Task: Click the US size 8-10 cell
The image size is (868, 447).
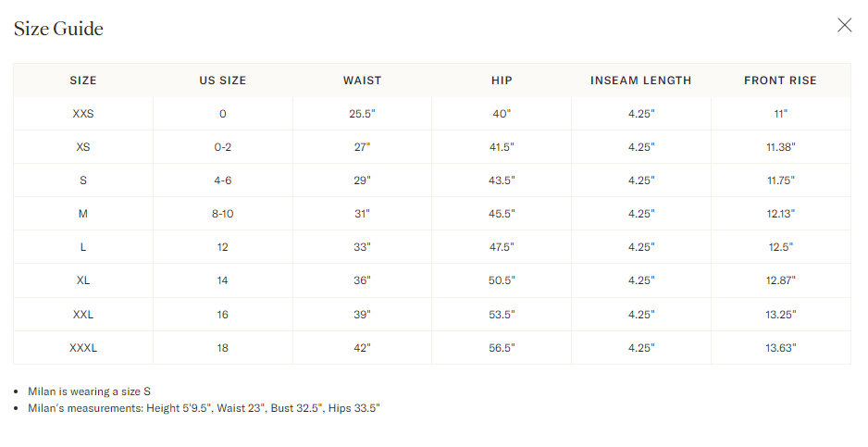Action: (x=222, y=213)
